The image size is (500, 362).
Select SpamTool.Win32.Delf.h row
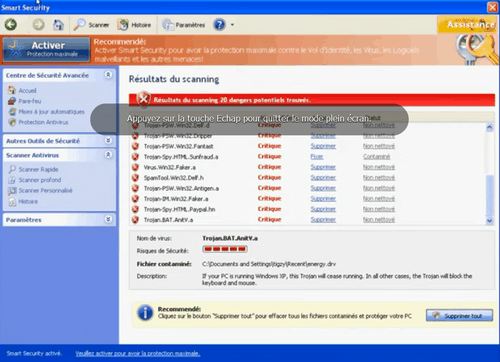point(307,178)
